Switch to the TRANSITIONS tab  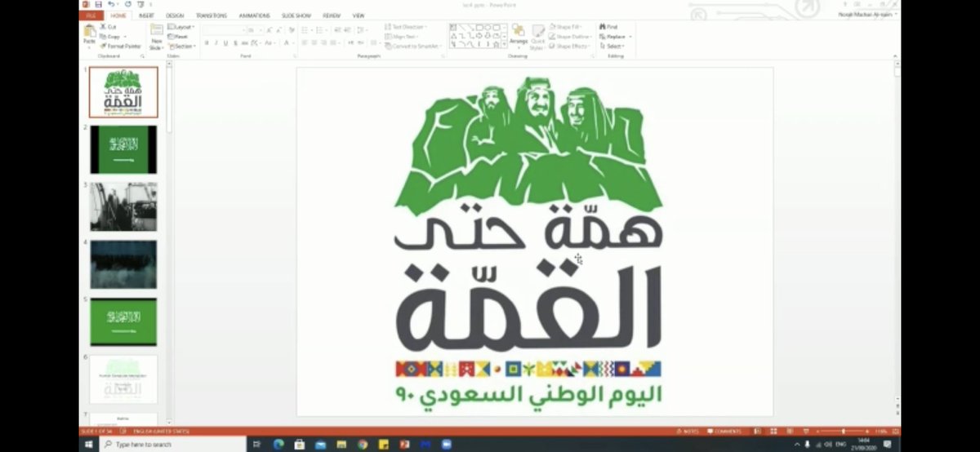212,15
